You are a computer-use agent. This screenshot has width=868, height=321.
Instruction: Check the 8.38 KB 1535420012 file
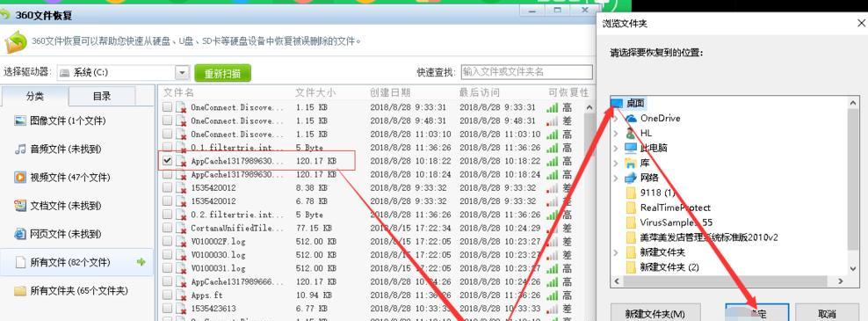point(167,188)
